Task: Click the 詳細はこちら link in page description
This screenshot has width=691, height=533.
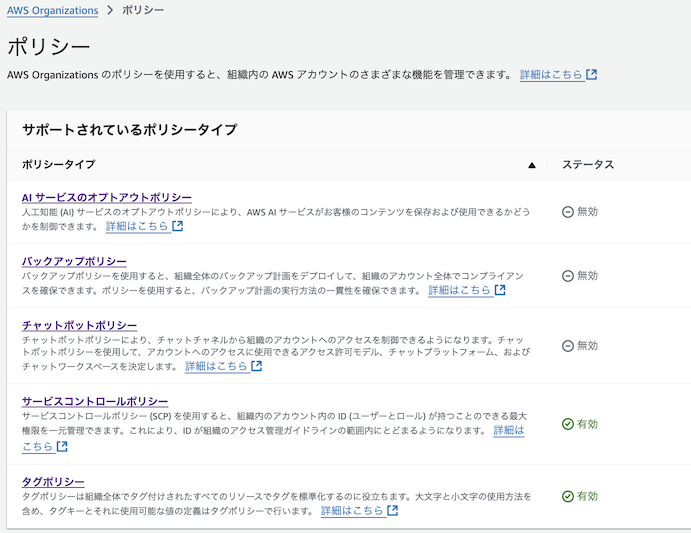Action: 551,75
